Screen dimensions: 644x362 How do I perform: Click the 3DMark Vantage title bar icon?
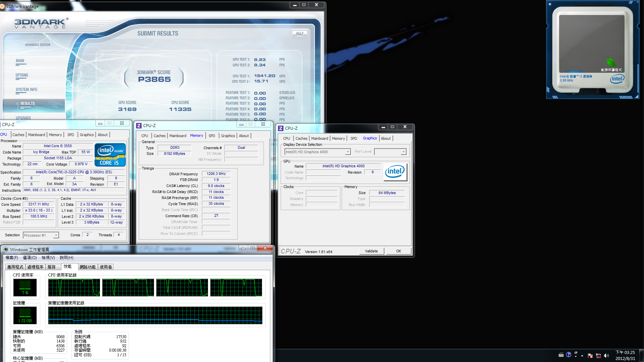[2, 6]
